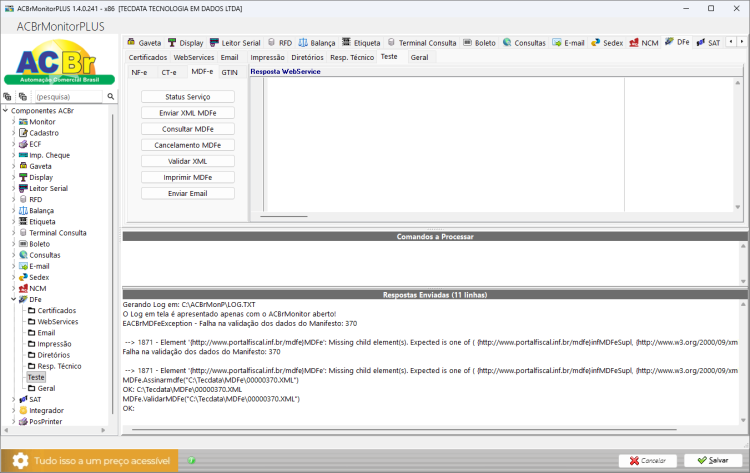Click the second collapse-all tree icon above search
This screenshot has width=750, height=473.
pyautogui.click(x=22, y=97)
